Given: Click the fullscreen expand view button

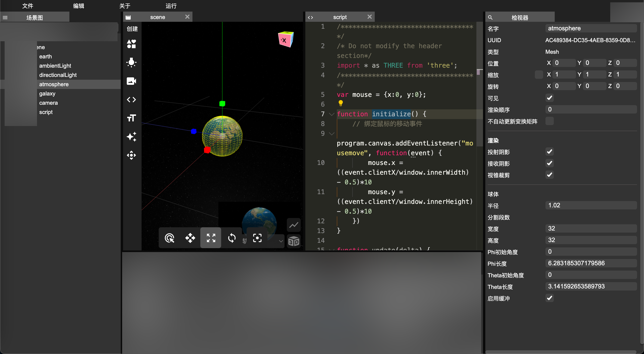Looking at the screenshot, I should pos(211,238).
